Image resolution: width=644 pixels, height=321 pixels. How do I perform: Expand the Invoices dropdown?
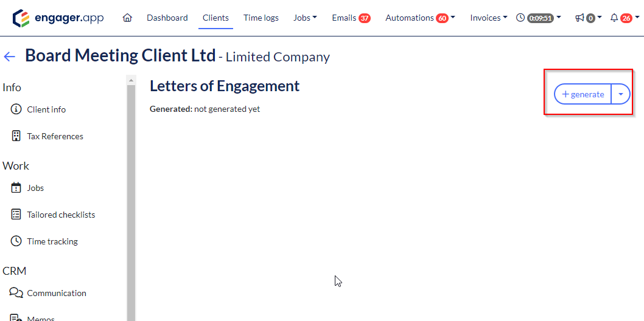coord(489,18)
